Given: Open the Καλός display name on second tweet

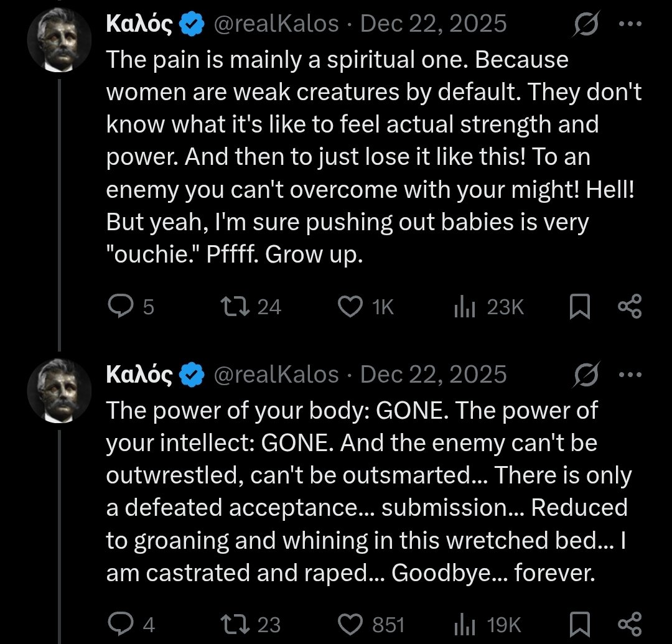Looking at the screenshot, I should tap(139, 375).
